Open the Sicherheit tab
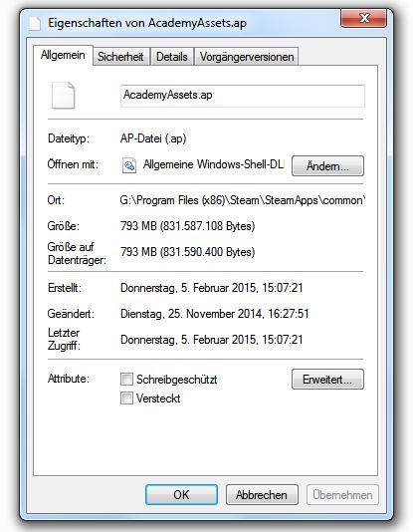This screenshot has width=413, height=532. (x=120, y=57)
